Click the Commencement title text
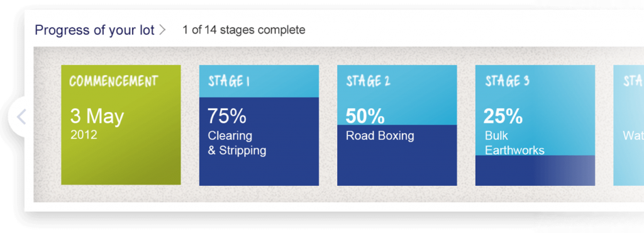 point(113,81)
